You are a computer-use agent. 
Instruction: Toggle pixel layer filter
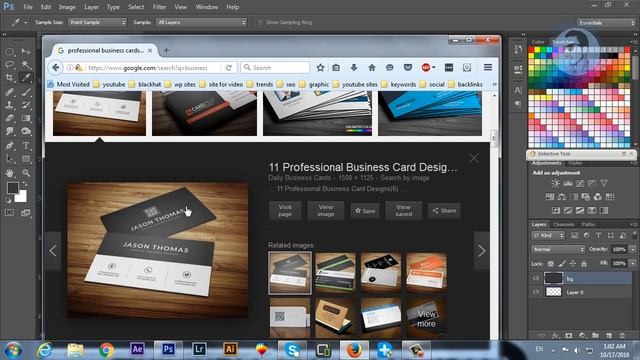pyautogui.click(x=574, y=236)
